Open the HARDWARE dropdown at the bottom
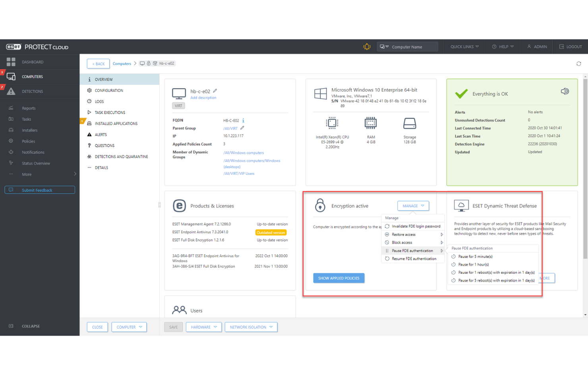The height and width of the screenshot is (392, 588). click(203, 327)
